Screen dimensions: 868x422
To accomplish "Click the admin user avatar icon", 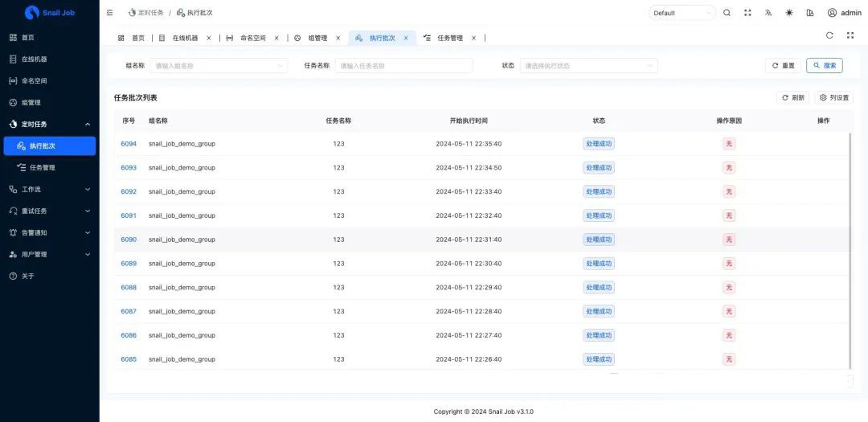I will click(x=832, y=13).
